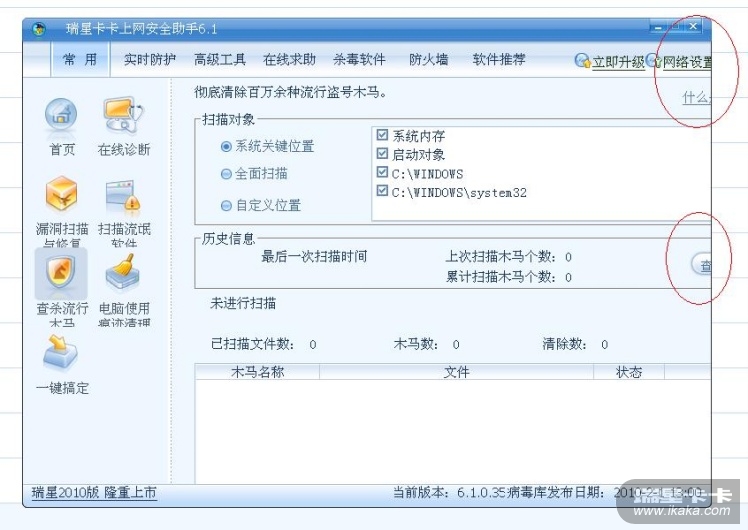Click the 清除数 label
The width and height of the screenshot is (748, 530).
564,344
